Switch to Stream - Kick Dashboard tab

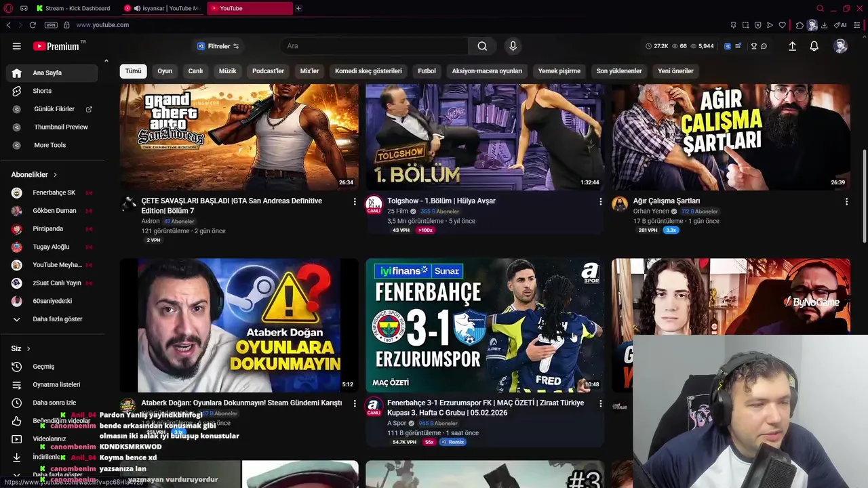click(x=75, y=8)
